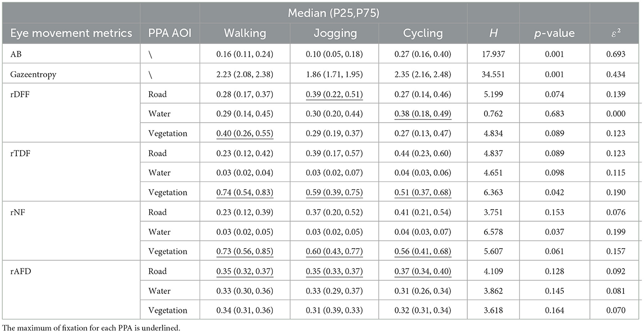
Task: Click the Walking column header
Action: tap(245, 34)
